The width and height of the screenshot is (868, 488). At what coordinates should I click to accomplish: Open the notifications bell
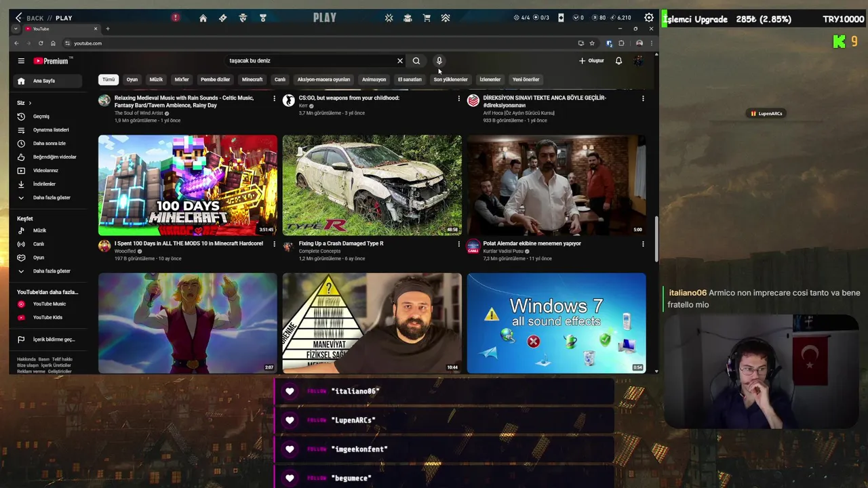pyautogui.click(x=618, y=61)
